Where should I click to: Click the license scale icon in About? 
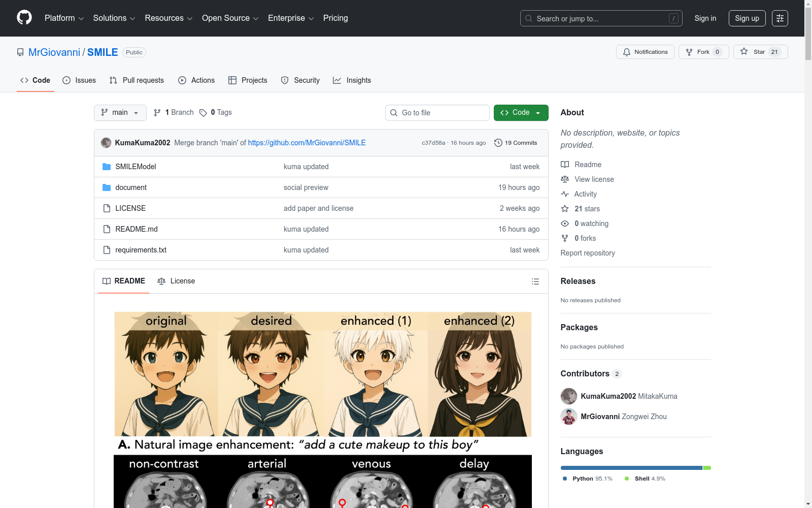click(565, 179)
